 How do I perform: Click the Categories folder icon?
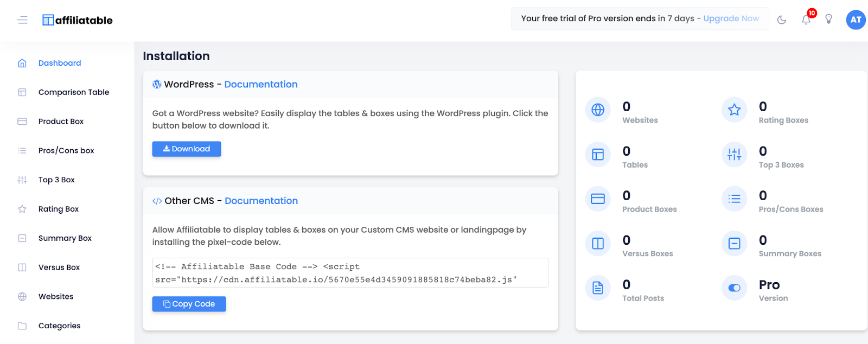point(22,326)
